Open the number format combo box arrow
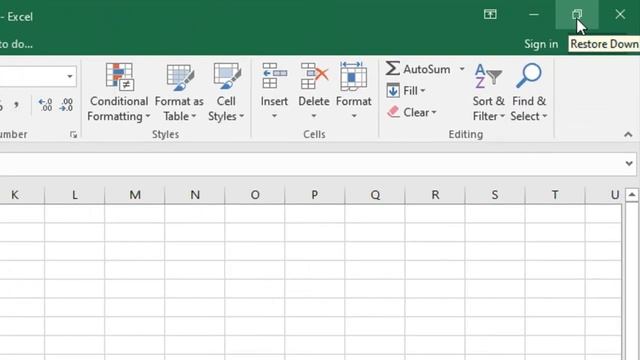The height and width of the screenshot is (360, 640). tap(70, 76)
